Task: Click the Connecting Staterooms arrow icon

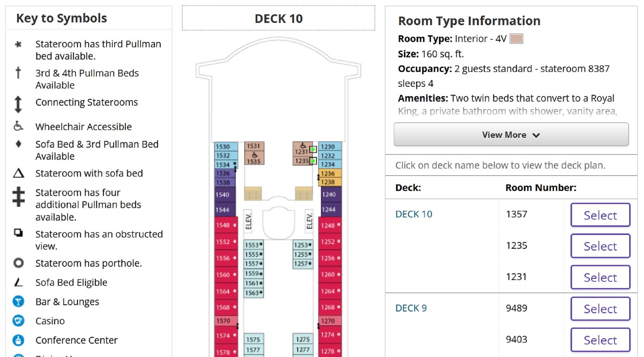Action: [18, 104]
